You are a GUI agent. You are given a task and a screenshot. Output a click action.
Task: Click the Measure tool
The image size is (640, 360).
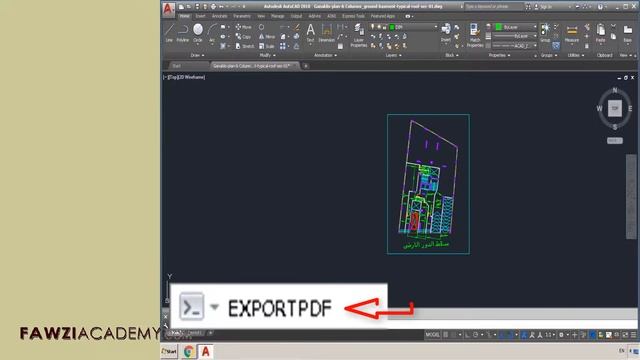(572, 33)
